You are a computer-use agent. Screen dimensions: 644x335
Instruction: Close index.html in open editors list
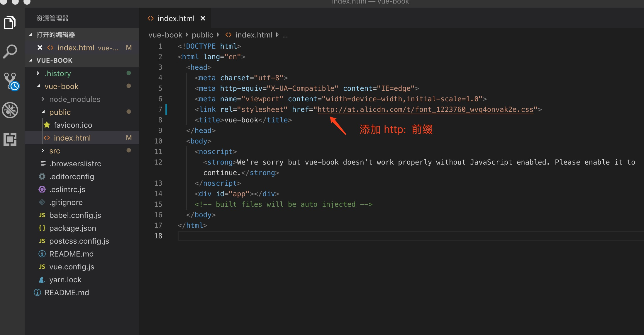click(40, 47)
